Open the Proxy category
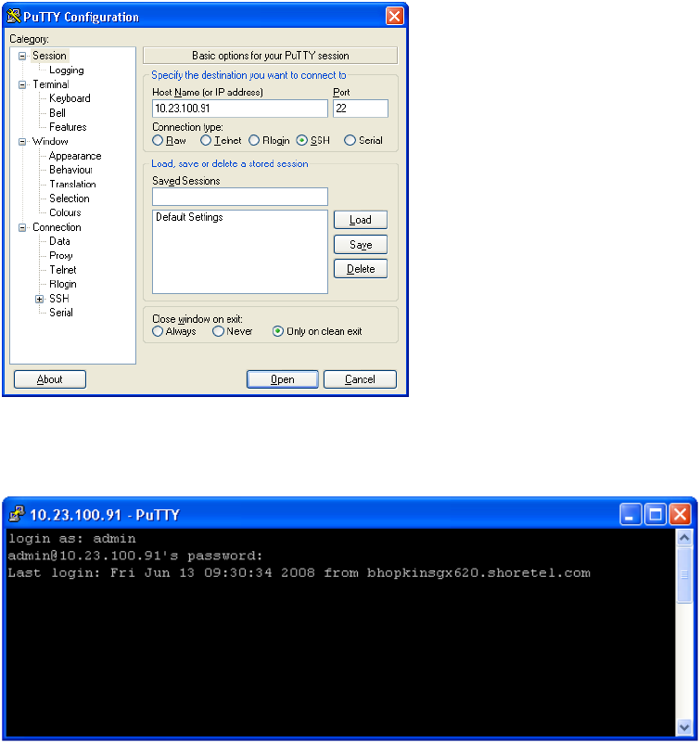 61,255
